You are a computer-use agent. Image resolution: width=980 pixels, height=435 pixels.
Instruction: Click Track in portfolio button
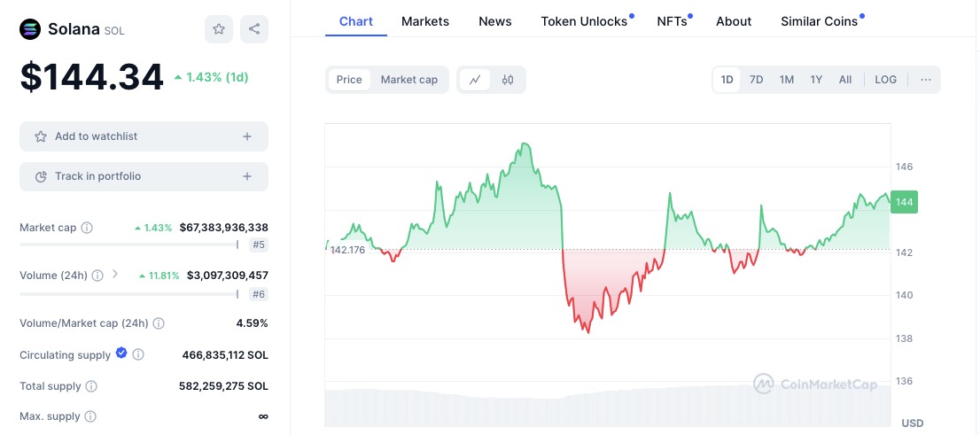click(144, 176)
